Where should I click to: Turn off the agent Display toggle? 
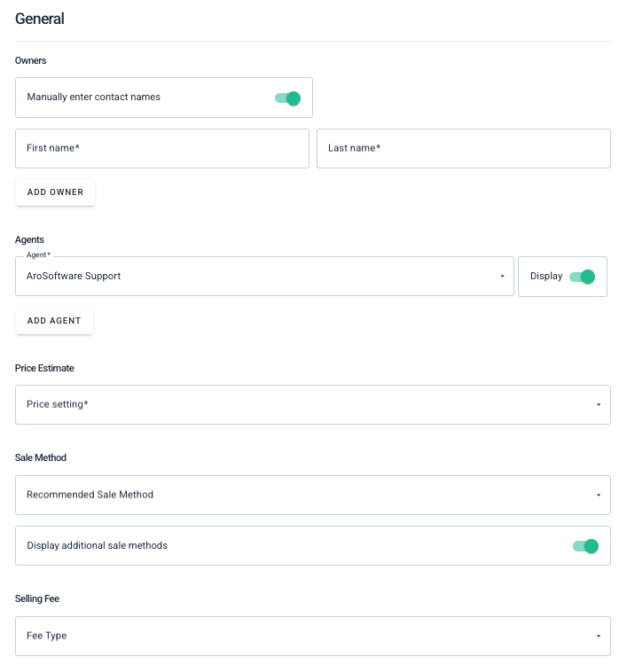[x=582, y=277]
